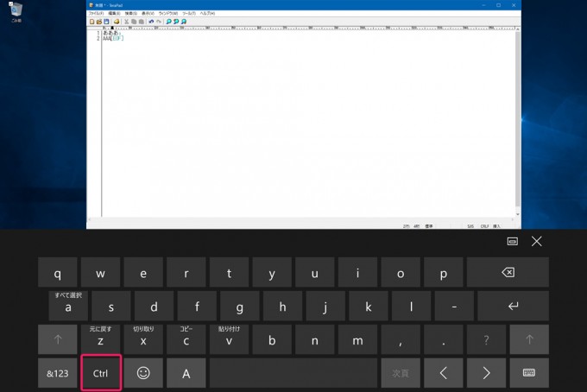Toggle input mode with the A key
This screenshot has height=392, width=587.
(186, 373)
